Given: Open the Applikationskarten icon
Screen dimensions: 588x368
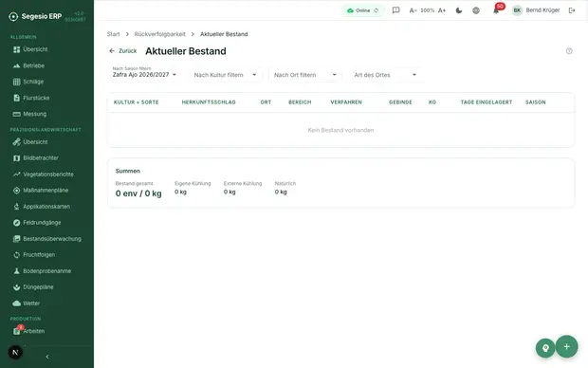Looking at the screenshot, I should pyautogui.click(x=16, y=207).
